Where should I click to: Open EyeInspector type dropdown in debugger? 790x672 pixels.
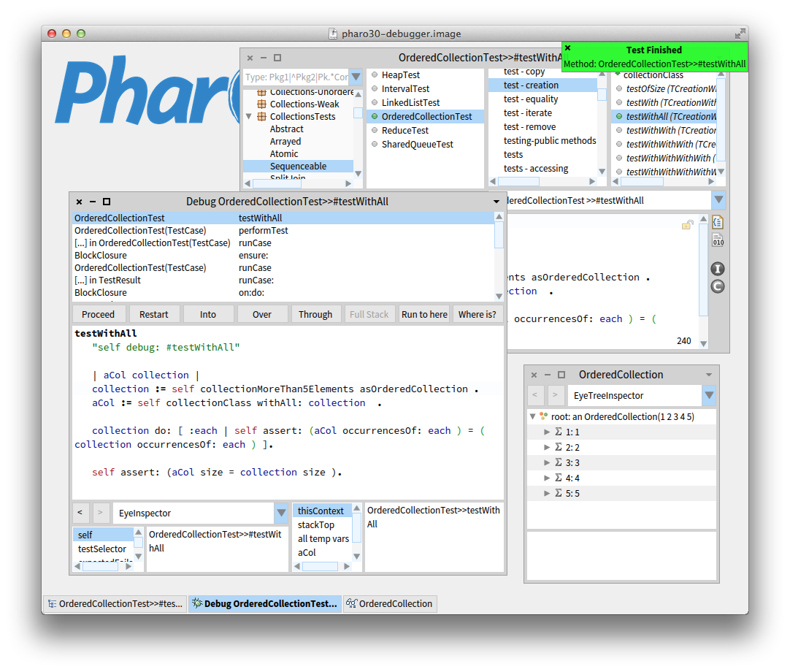[281, 513]
